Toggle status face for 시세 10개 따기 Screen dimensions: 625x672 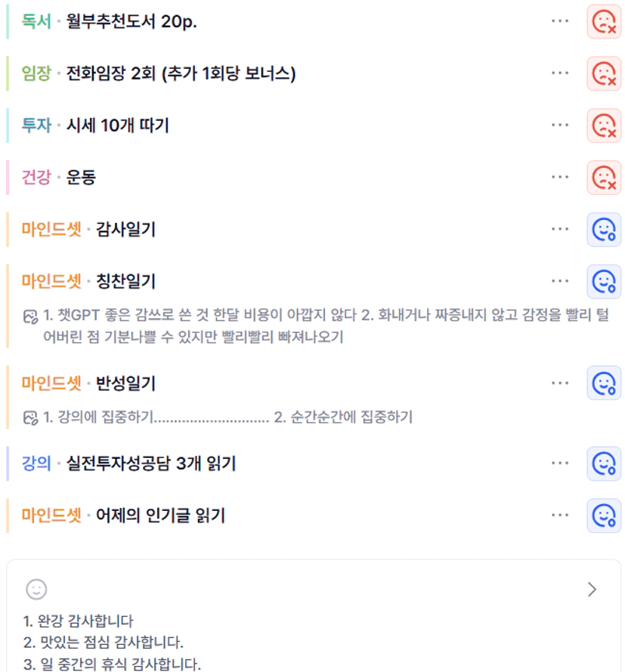[x=604, y=125]
